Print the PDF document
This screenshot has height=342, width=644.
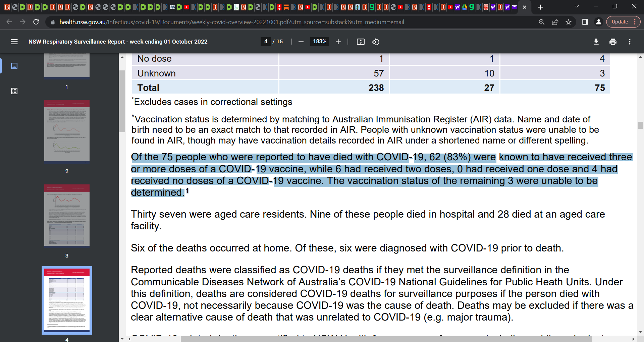click(x=613, y=42)
